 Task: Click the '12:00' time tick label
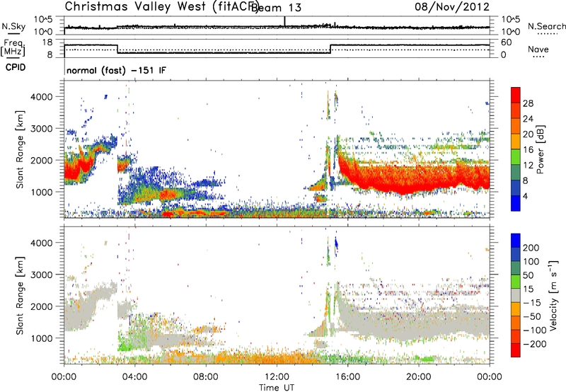(277, 377)
